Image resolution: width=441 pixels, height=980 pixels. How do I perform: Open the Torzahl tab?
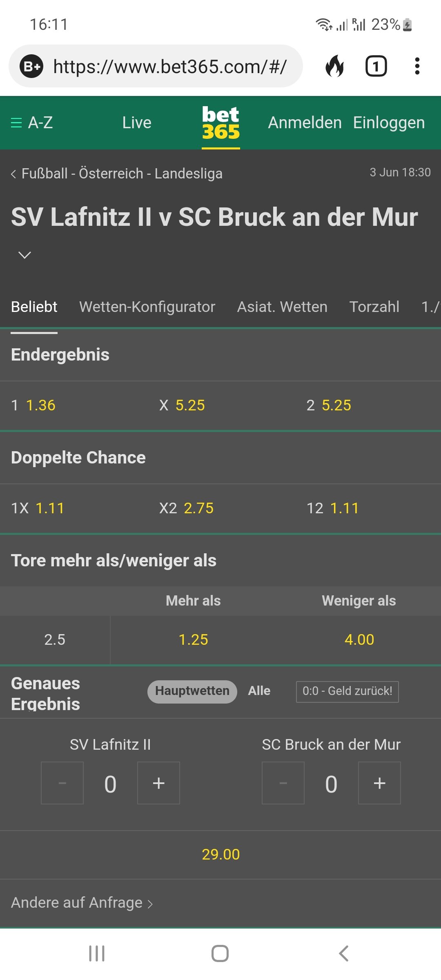(x=374, y=307)
